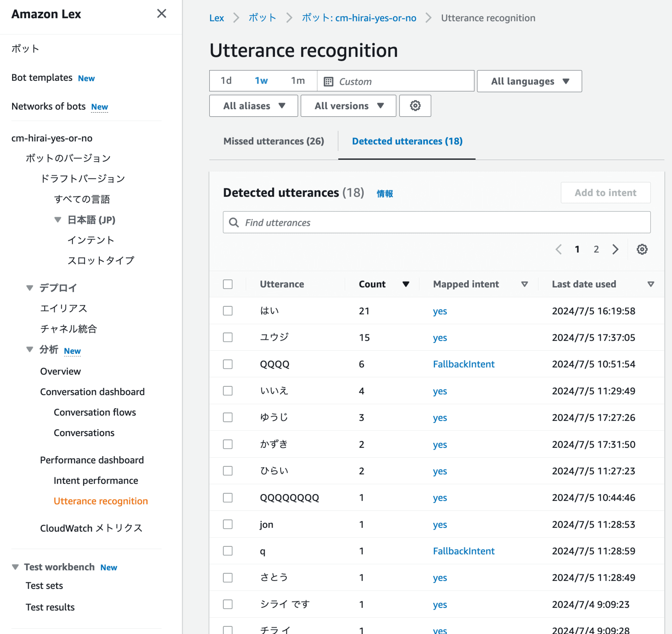This screenshot has width=672, height=634.
Task: Select all utterances header checkbox
Action: (x=228, y=284)
